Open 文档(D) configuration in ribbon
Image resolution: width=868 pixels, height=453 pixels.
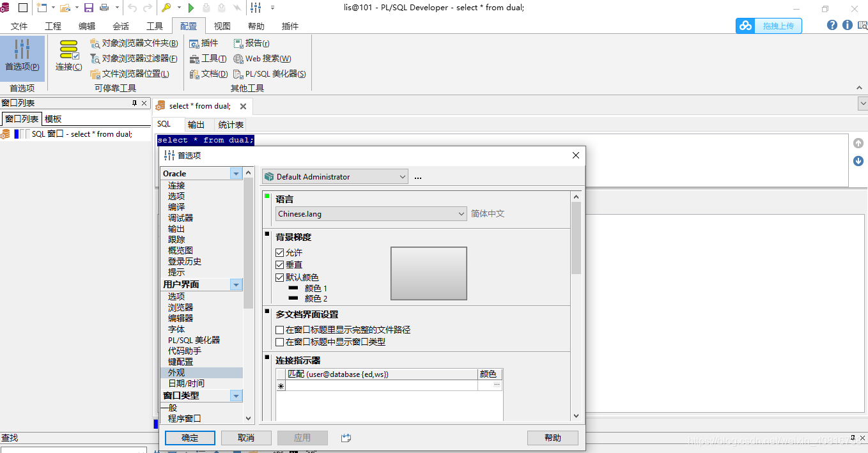point(208,73)
